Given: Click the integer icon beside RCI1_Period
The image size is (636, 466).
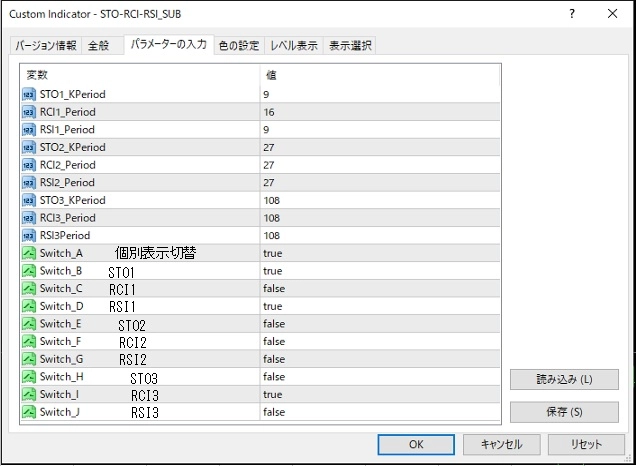Looking at the screenshot, I should 29,112.
